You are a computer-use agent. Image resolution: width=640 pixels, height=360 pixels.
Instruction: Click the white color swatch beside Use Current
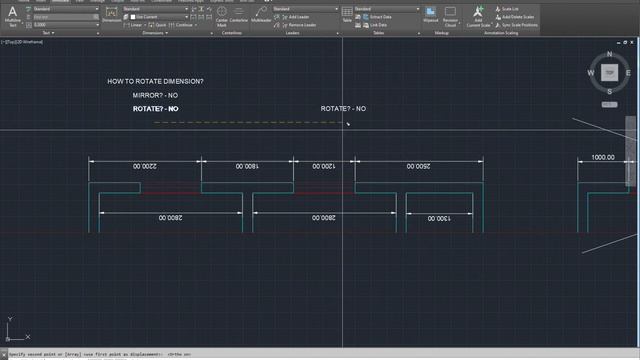point(133,17)
